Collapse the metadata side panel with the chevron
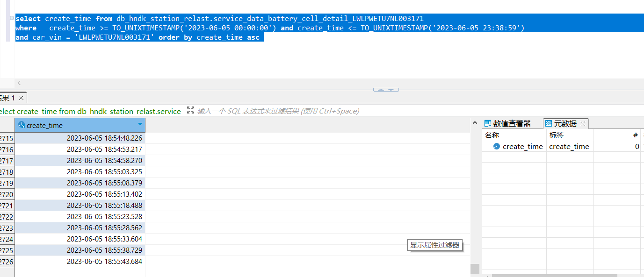The height and width of the screenshot is (277, 644). click(x=475, y=122)
